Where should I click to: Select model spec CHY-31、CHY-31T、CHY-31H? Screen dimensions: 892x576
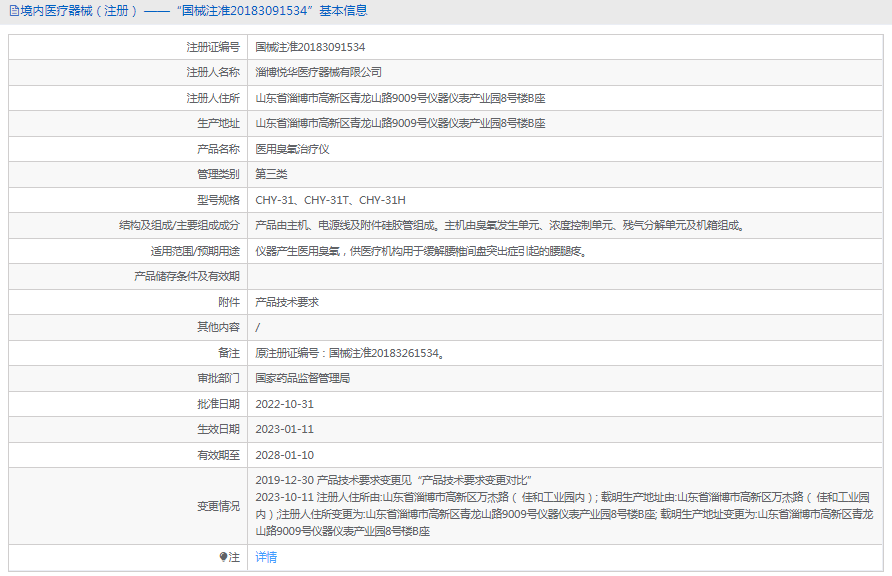pos(331,200)
